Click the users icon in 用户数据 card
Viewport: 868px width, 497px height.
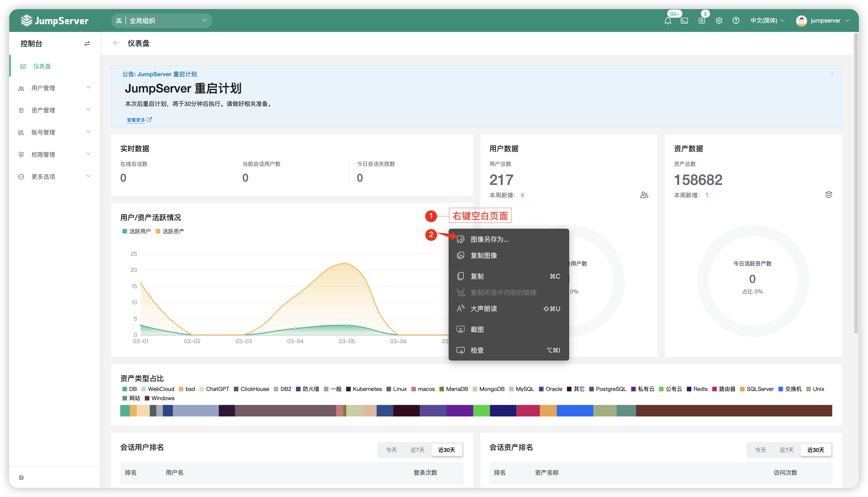coord(644,195)
